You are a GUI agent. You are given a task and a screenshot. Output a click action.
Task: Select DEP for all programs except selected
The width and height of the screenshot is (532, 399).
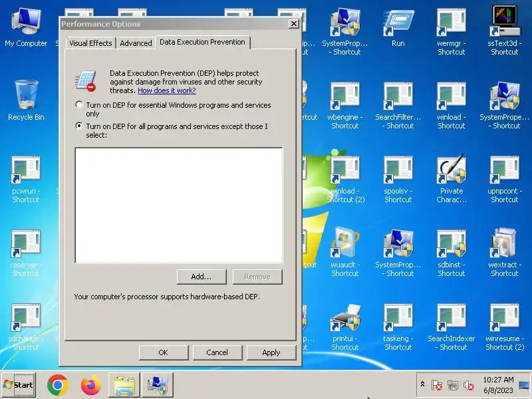click(79, 126)
